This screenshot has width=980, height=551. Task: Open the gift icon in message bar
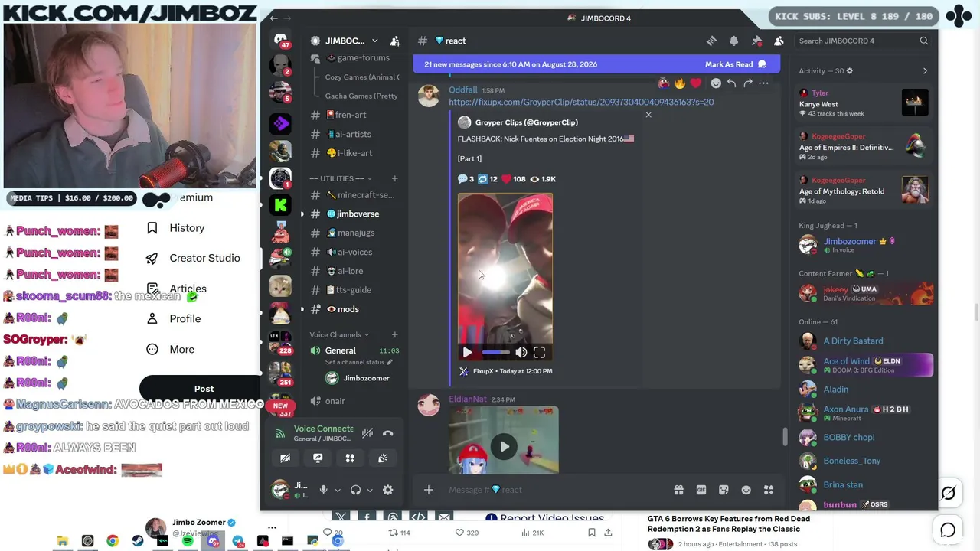[x=678, y=490]
